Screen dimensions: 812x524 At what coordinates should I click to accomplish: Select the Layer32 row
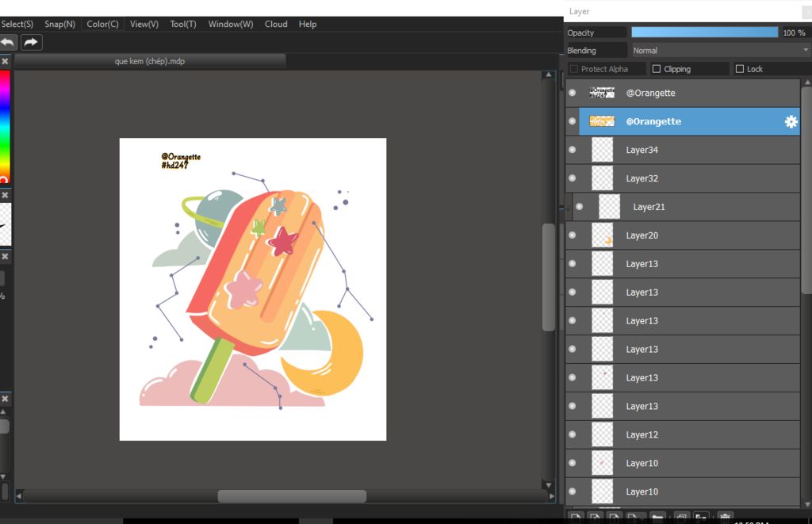coord(683,178)
